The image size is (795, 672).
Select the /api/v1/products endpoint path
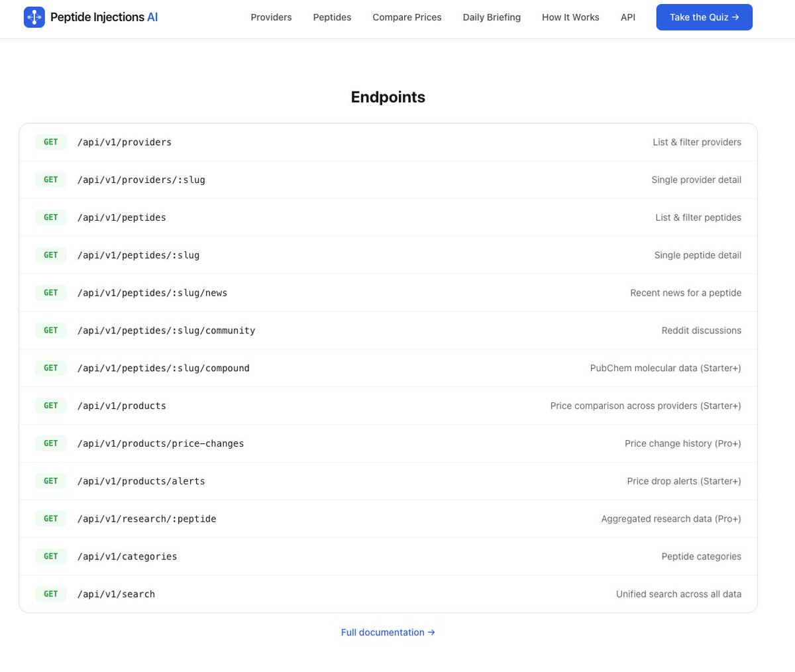(x=122, y=406)
